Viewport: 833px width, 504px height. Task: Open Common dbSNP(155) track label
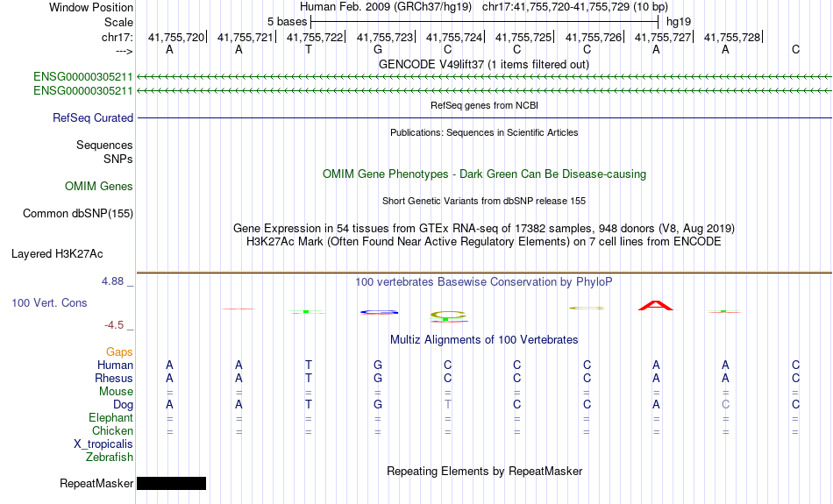(78, 214)
